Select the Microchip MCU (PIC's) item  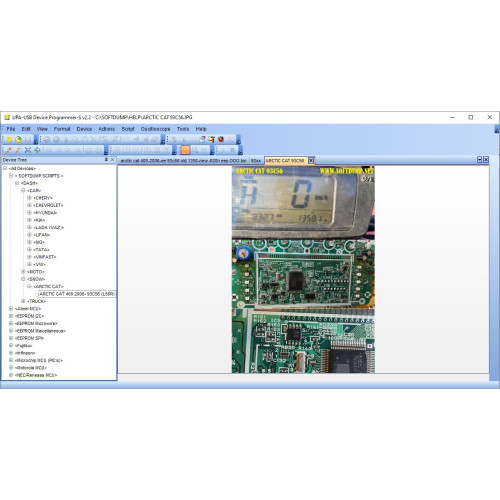point(39,360)
